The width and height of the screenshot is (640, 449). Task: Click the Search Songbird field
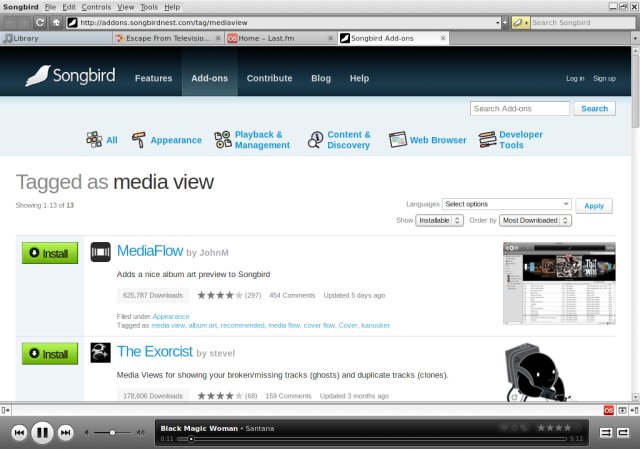582,23
